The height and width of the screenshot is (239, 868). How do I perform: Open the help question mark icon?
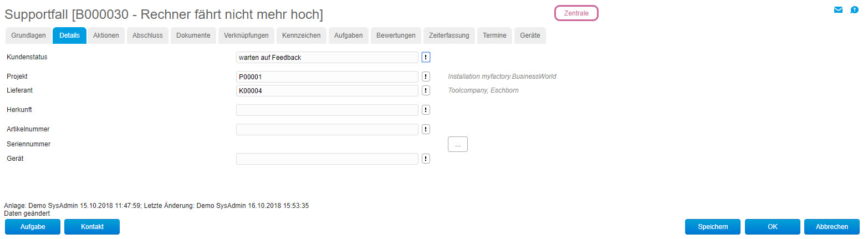[x=854, y=10]
